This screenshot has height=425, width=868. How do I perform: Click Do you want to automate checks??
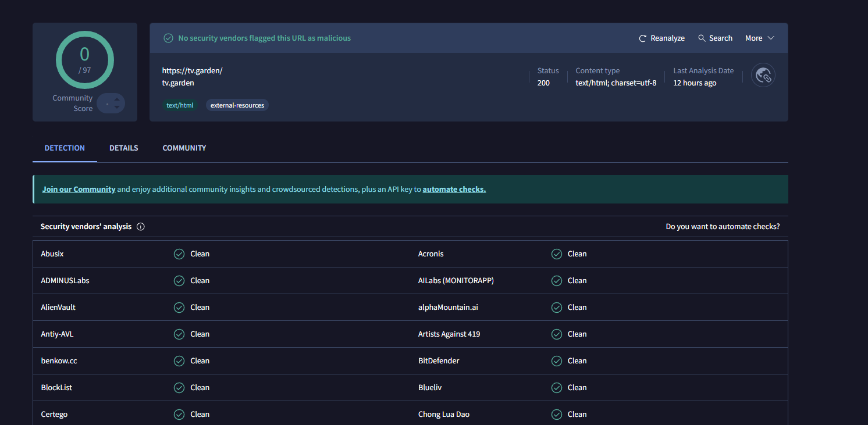[x=723, y=227]
